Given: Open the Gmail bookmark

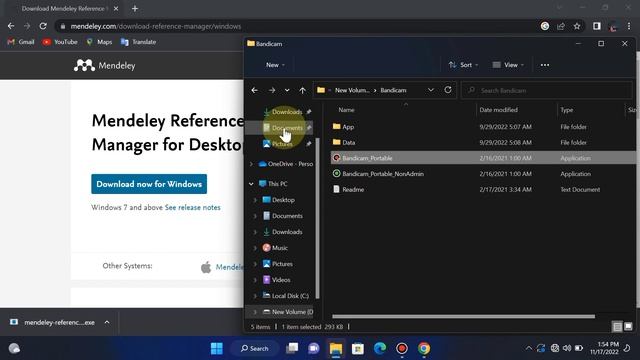Looking at the screenshot, I should [x=21, y=42].
